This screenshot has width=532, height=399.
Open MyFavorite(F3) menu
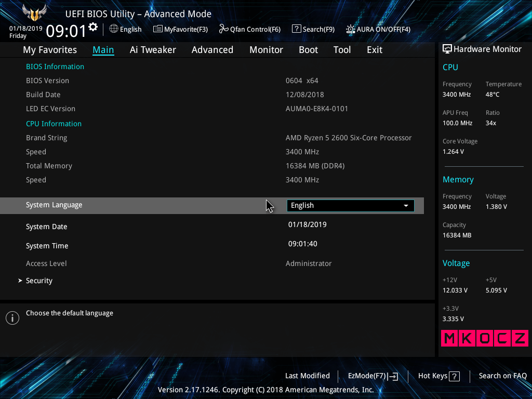180,29
